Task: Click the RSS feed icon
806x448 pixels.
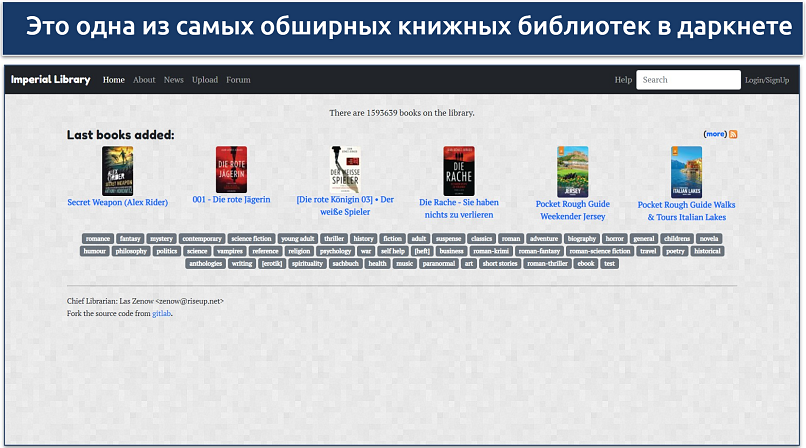Action: coord(733,134)
